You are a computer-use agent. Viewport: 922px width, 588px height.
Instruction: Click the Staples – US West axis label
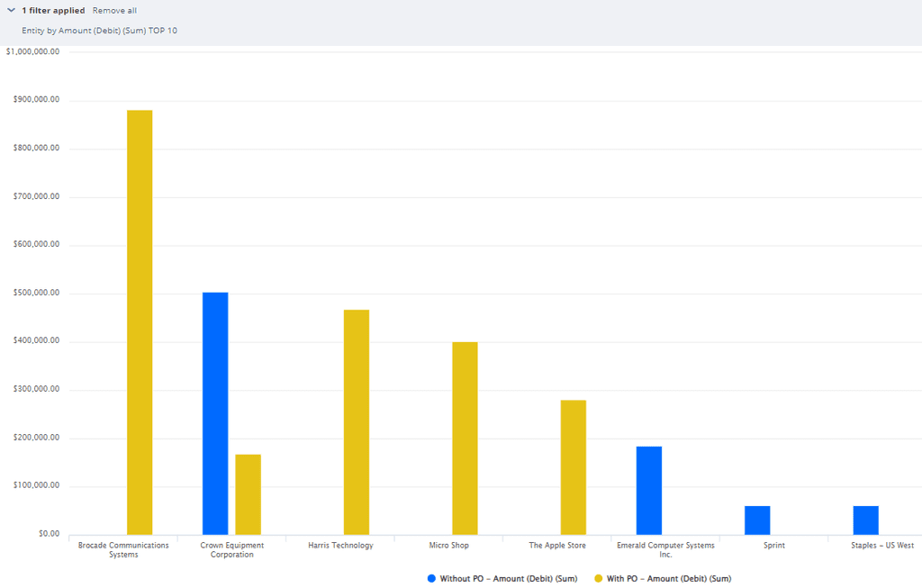[x=882, y=545]
